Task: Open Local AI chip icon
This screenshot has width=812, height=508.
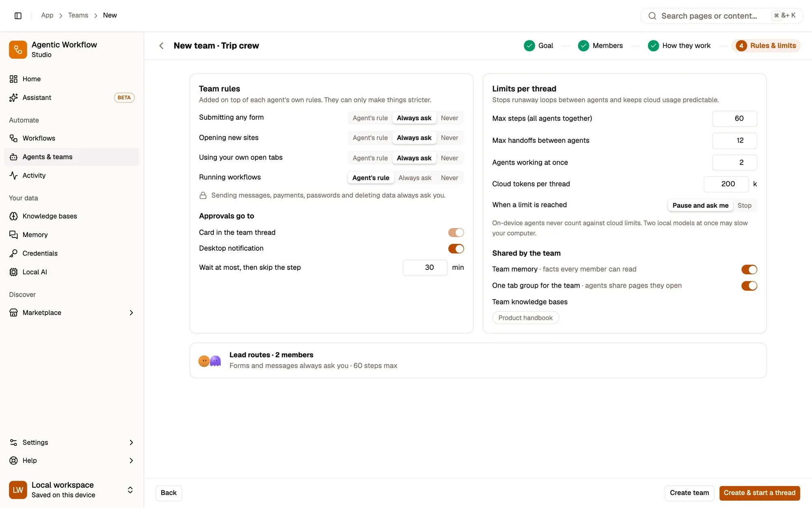Action: pyautogui.click(x=13, y=272)
